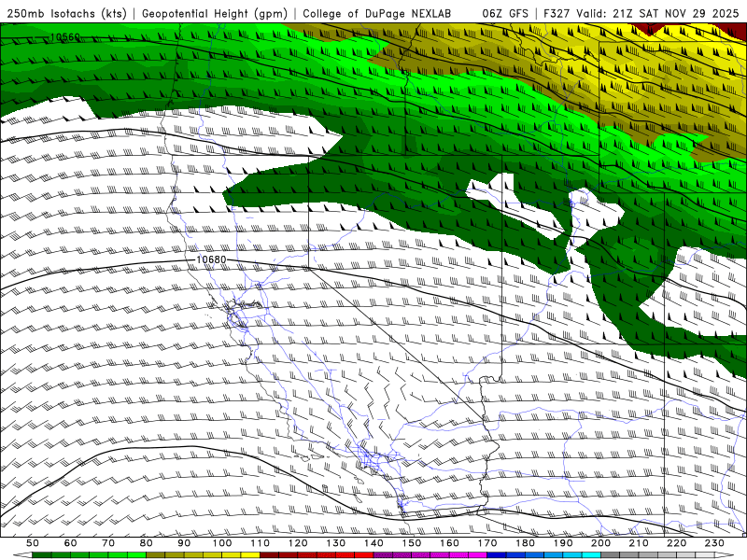Click the 'Valid: 21Z SAT NOV 29 2025' text
747x560 pixels.
pos(658,14)
